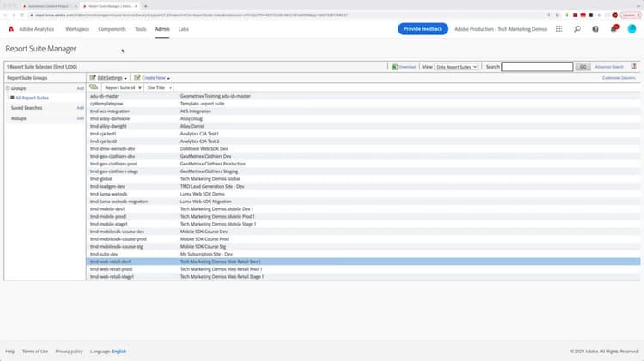
Task: Click Add next to Rollups
Action: pos(81,118)
